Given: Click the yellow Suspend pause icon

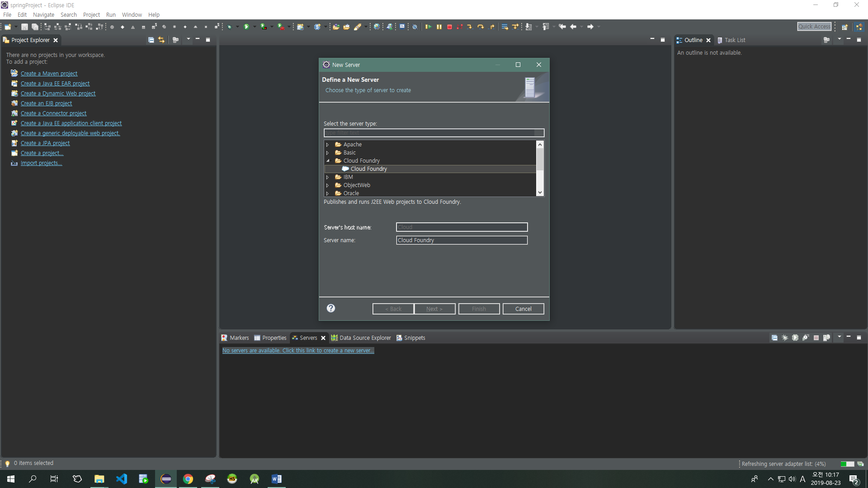Looking at the screenshot, I should tap(439, 27).
